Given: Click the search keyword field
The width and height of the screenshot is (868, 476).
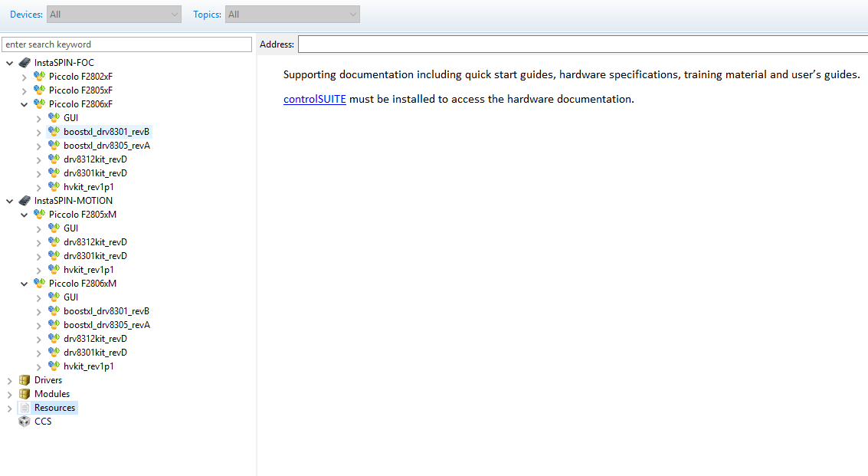Looking at the screenshot, I should coord(126,44).
